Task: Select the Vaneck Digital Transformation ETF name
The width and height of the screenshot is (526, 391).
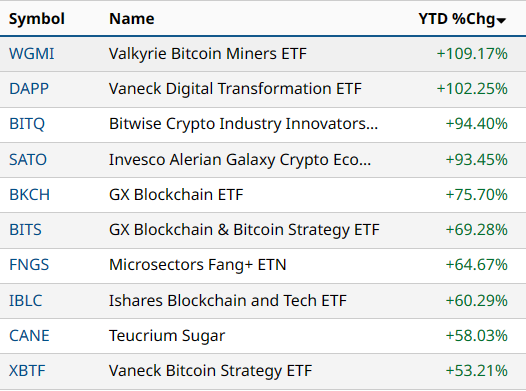Action: [x=235, y=89]
